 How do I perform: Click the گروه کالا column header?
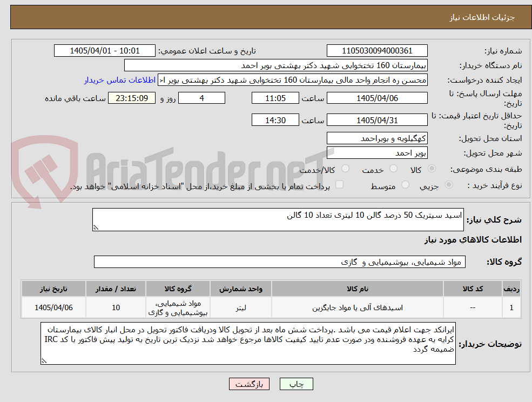(178, 289)
